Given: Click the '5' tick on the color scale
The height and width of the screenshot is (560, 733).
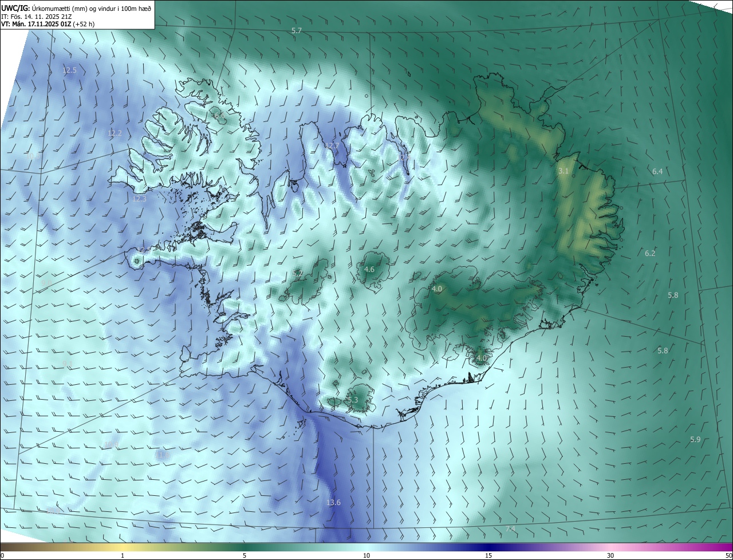Looking at the screenshot, I should point(245,555).
